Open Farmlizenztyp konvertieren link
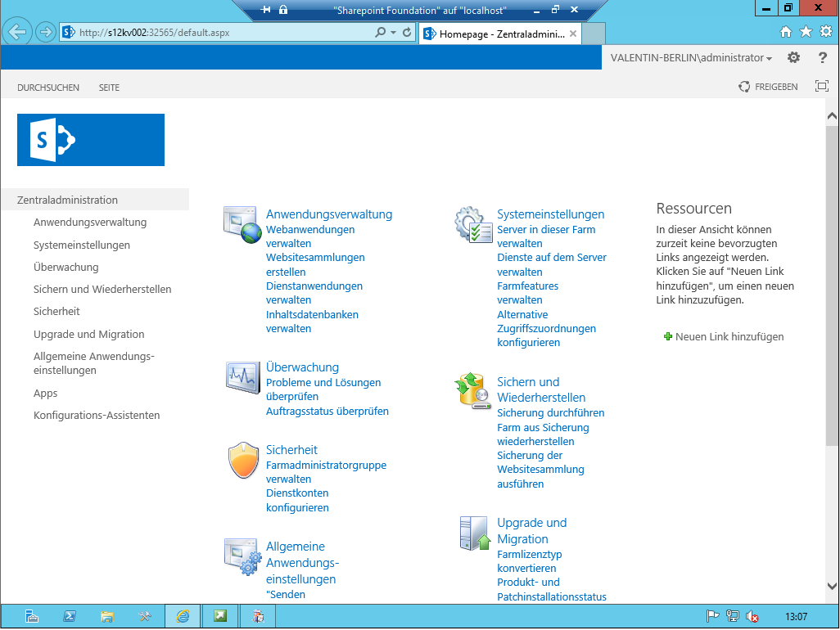Image resolution: width=840 pixels, height=630 pixels. [x=529, y=561]
